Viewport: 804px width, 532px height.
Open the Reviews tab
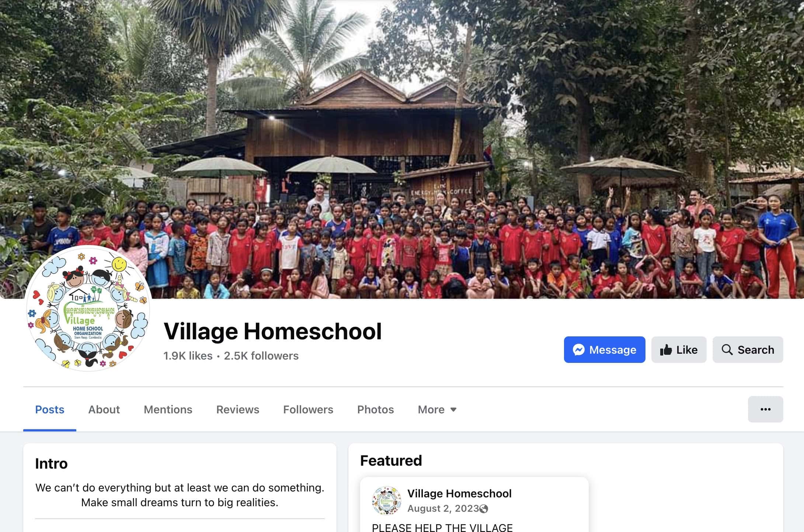pos(238,410)
